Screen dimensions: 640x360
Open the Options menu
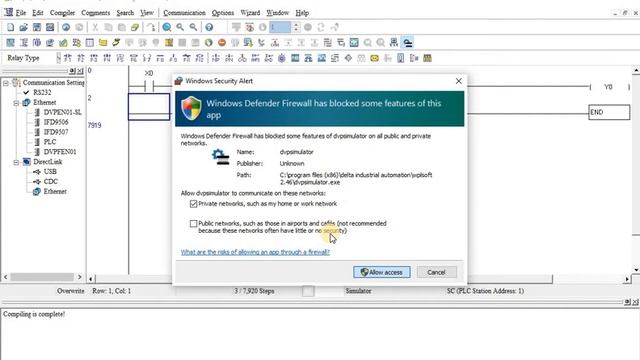click(x=223, y=13)
